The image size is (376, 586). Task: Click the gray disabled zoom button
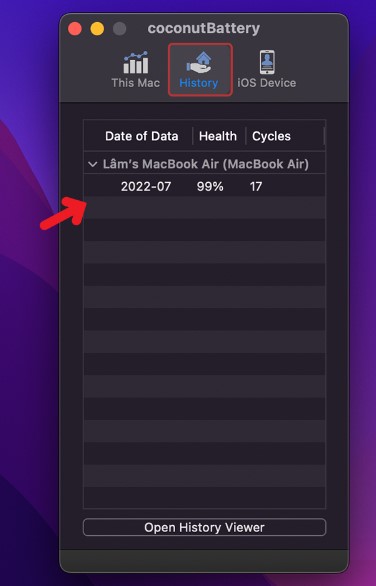coord(120,29)
